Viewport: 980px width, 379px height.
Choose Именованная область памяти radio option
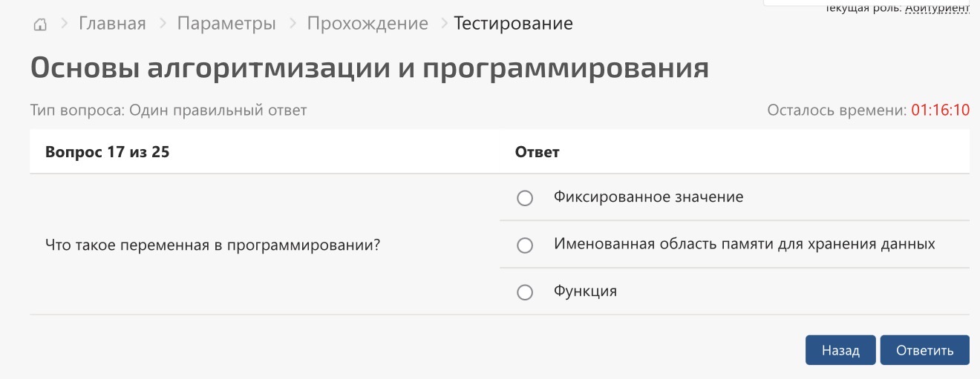tap(525, 245)
